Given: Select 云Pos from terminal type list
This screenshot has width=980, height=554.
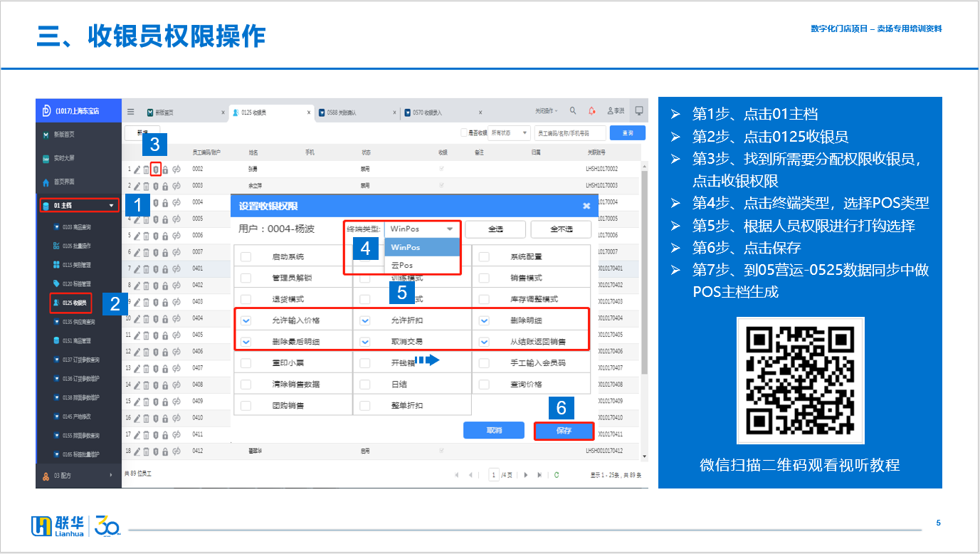Looking at the screenshot, I should coord(422,265).
